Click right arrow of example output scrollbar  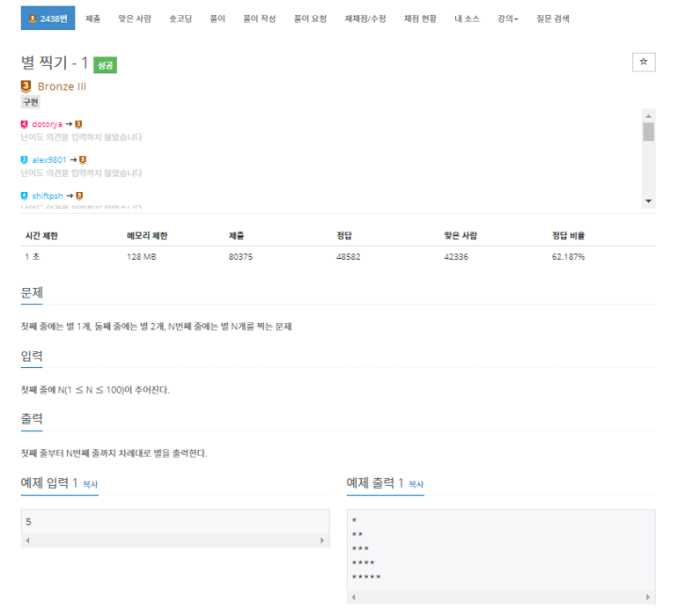[648, 597]
